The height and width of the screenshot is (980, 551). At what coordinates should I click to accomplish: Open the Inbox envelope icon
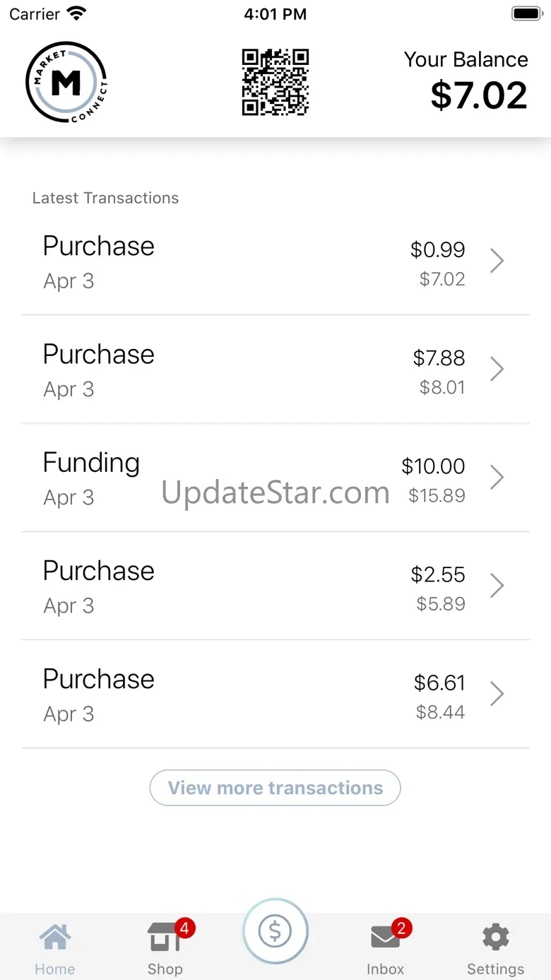(x=385, y=938)
